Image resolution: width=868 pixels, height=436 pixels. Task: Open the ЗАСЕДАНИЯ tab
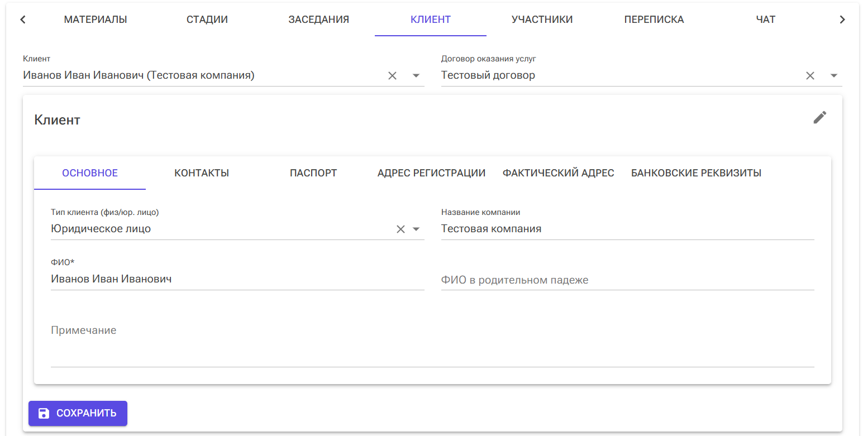[318, 19]
